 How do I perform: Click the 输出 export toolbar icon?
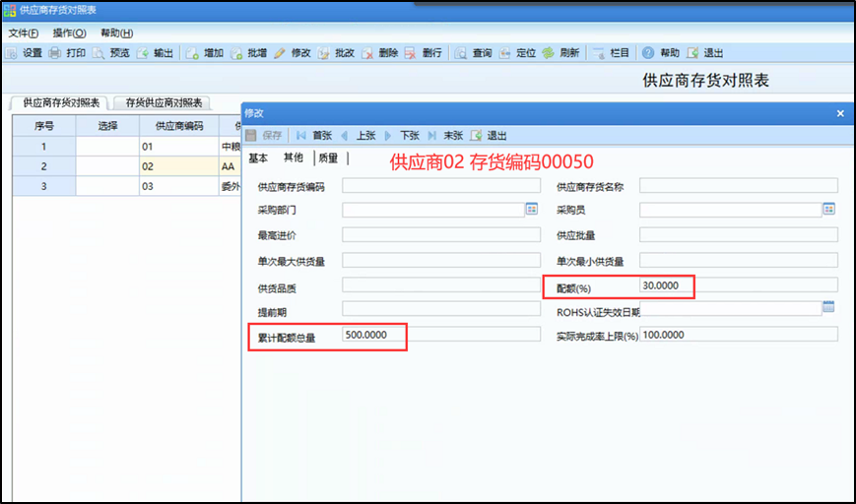pos(143,53)
